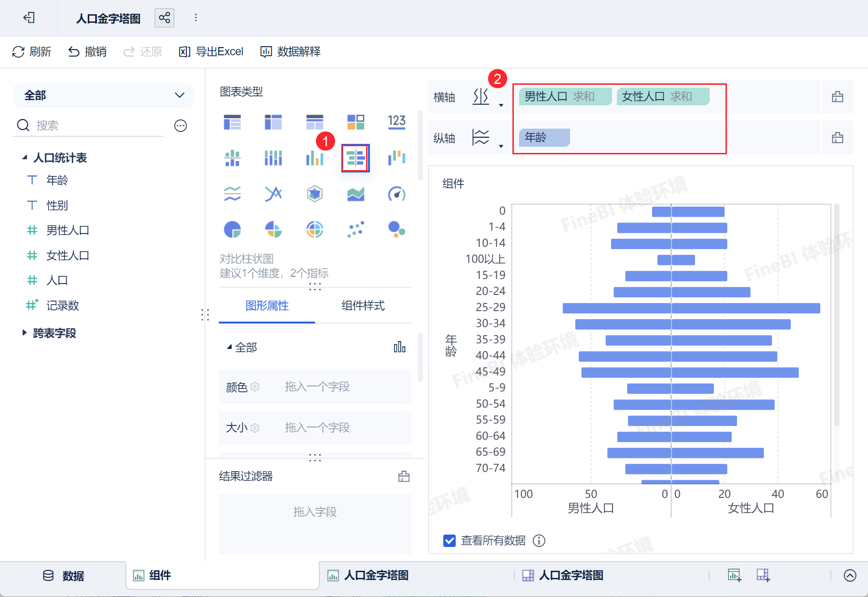Choose the stacked column chart icon

pos(232,158)
